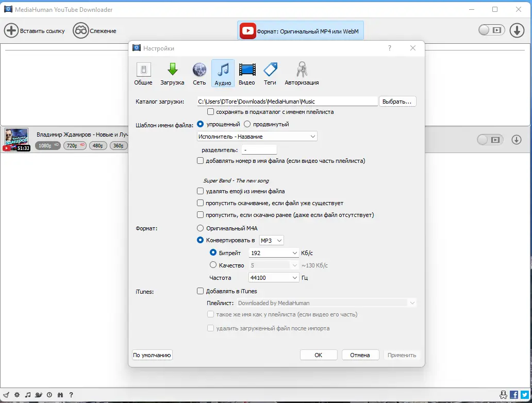Choose Оригинальный M4A format
The width and height of the screenshot is (532, 403).
click(200, 228)
